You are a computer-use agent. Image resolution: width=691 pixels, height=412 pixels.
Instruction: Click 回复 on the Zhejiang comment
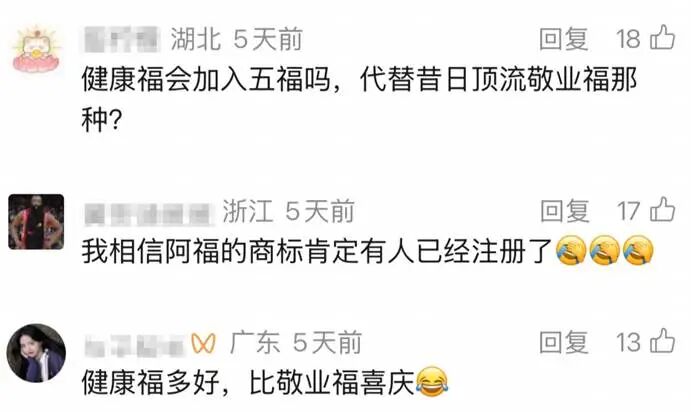pyautogui.click(x=565, y=211)
